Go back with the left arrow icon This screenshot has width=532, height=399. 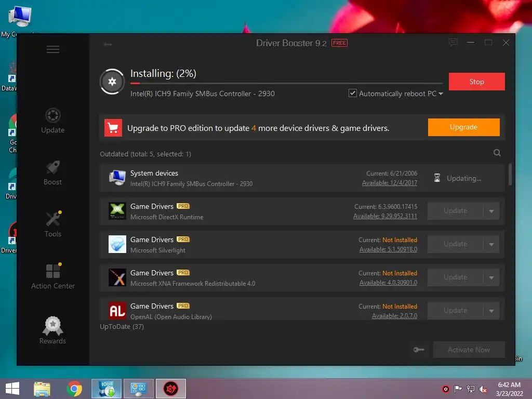pos(108,44)
